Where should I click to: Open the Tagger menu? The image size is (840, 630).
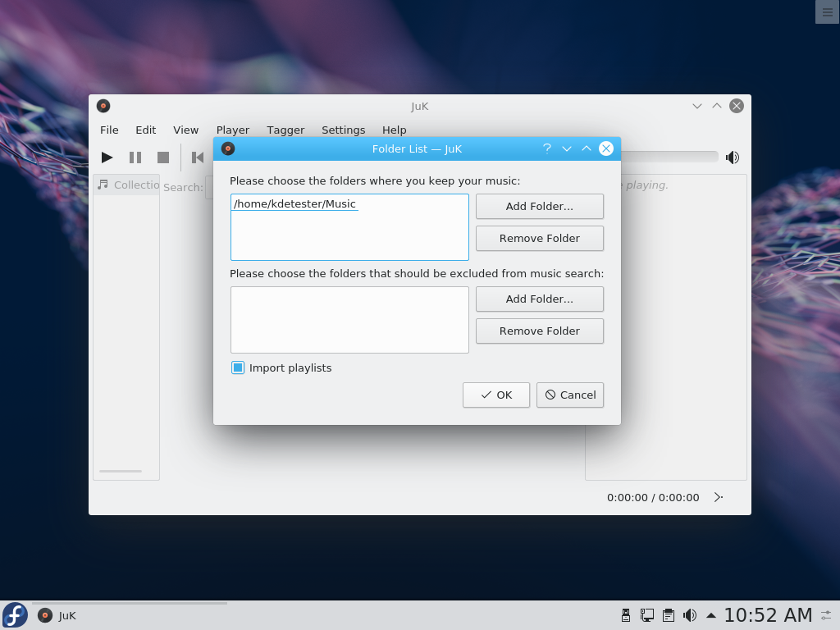tap(285, 130)
